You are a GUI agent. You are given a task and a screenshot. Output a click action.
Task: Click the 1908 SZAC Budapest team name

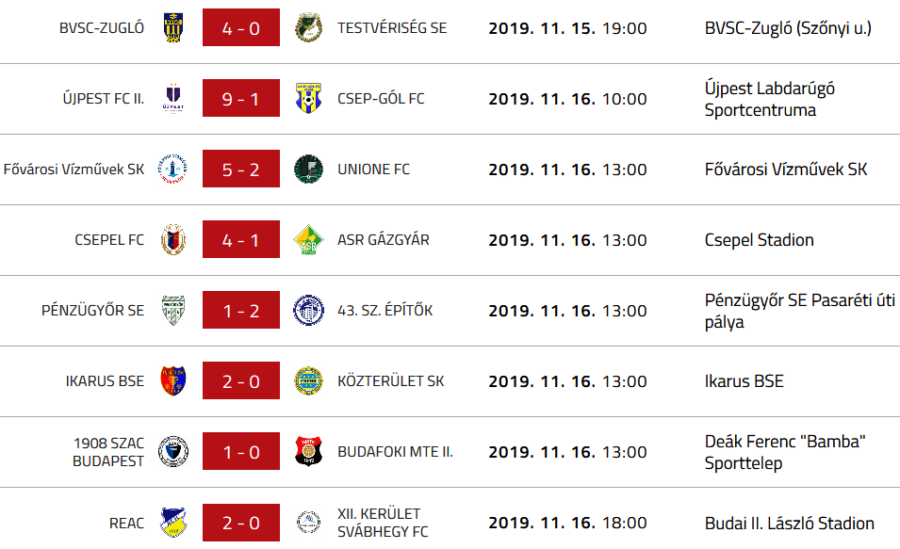(108, 452)
